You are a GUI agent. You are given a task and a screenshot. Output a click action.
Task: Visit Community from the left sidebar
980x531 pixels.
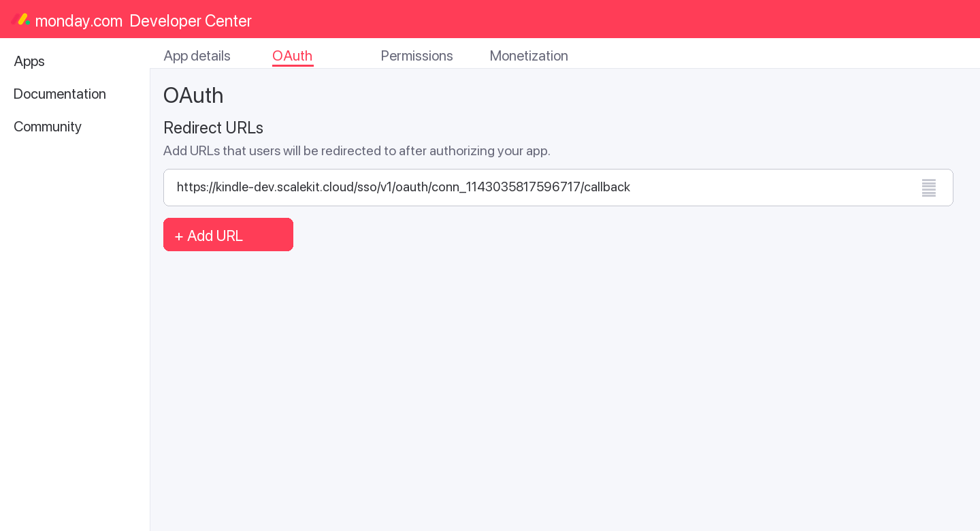(48, 127)
